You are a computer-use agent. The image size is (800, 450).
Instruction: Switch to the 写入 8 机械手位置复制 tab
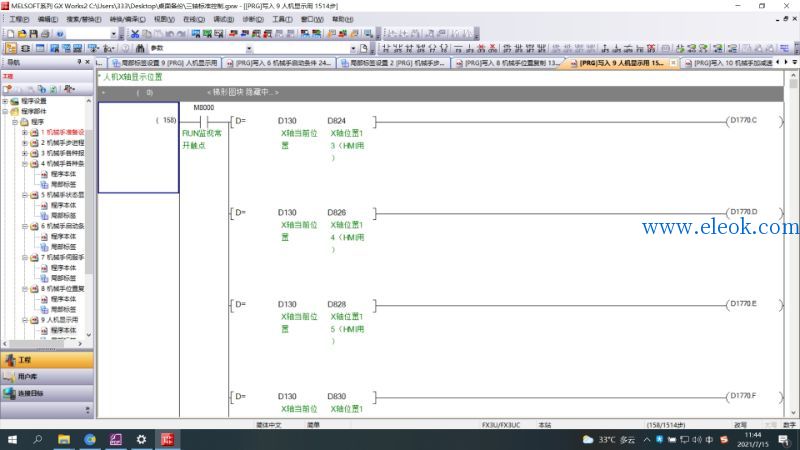click(508, 63)
